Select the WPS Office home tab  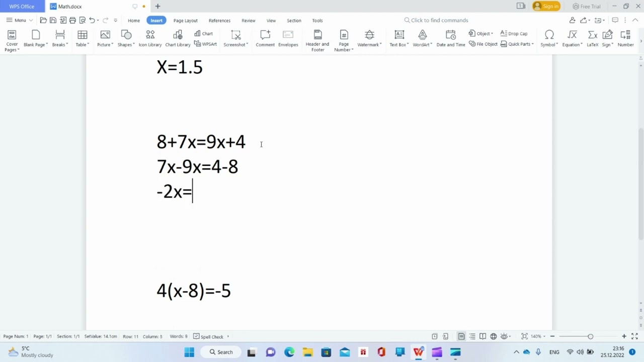point(22,7)
